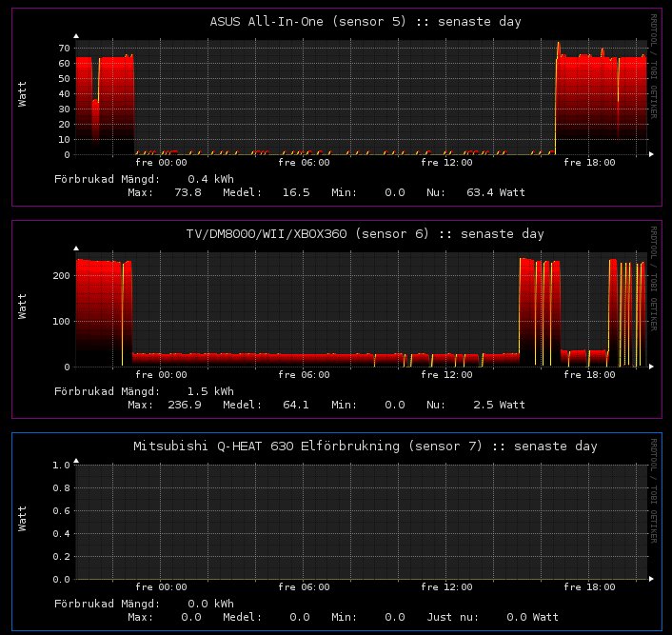The height and width of the screenshot is (635, 672).
Task: Click the fre 06:00 marker on the ASUS graph
Action: tap(305, 163)
